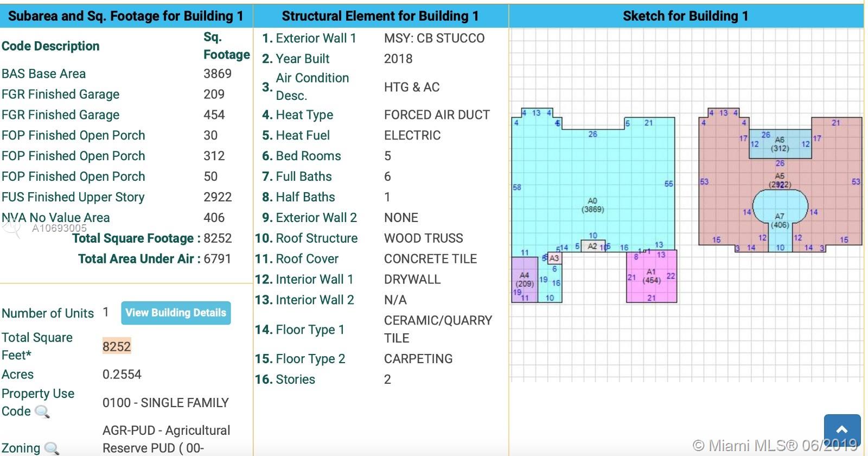Viewport: 868px width, 456px height.
Task: Click the Year Built value 2018
Action: click(398, 59)
